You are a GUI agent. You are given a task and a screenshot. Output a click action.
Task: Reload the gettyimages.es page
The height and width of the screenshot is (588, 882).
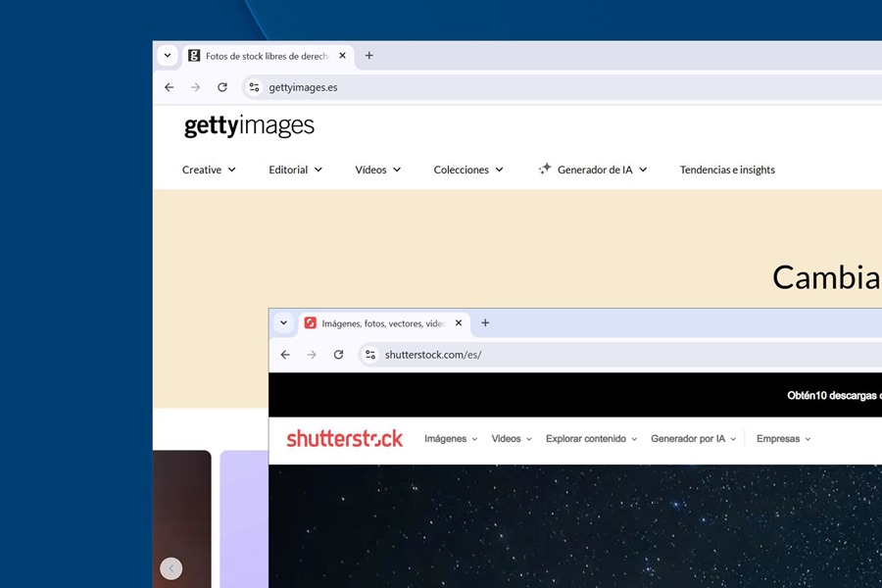point(222,87)
